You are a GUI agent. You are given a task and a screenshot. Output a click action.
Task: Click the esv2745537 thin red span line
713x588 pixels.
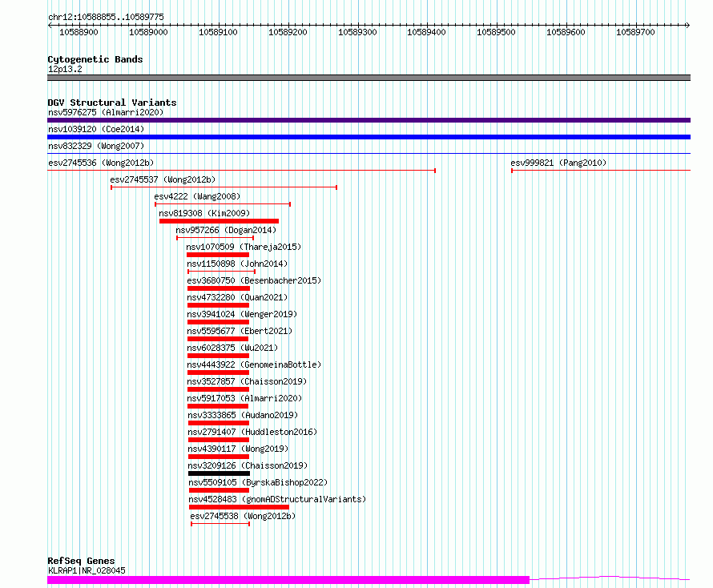(224, 187)
